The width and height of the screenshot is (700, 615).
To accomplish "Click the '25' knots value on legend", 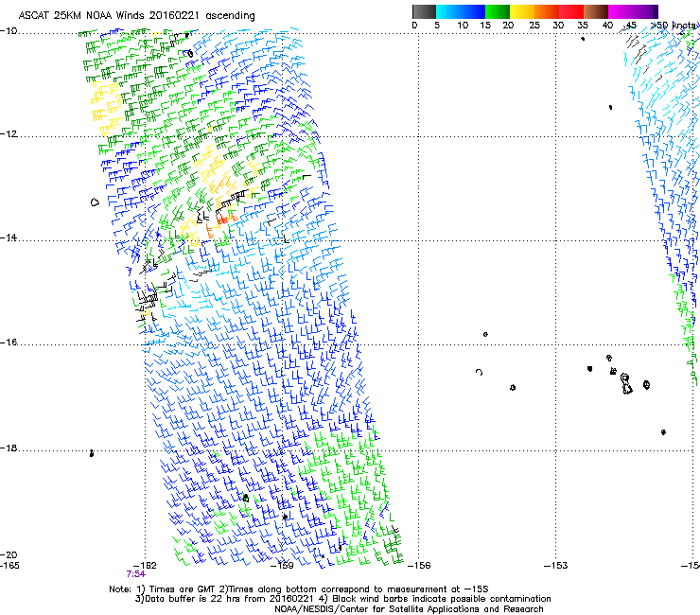I will pyautogui.click(x=534, y=26).
